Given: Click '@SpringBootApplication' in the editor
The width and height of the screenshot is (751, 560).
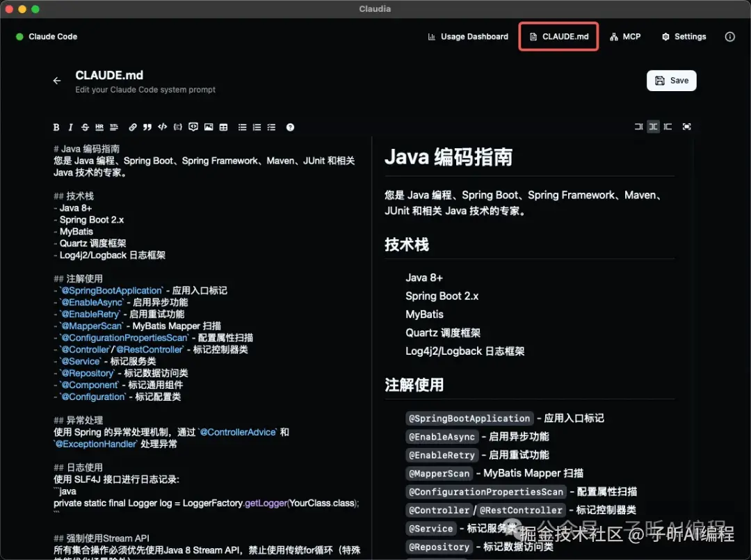Looking at the screenshot, I should pyautogui.click(x=112, y=291).
